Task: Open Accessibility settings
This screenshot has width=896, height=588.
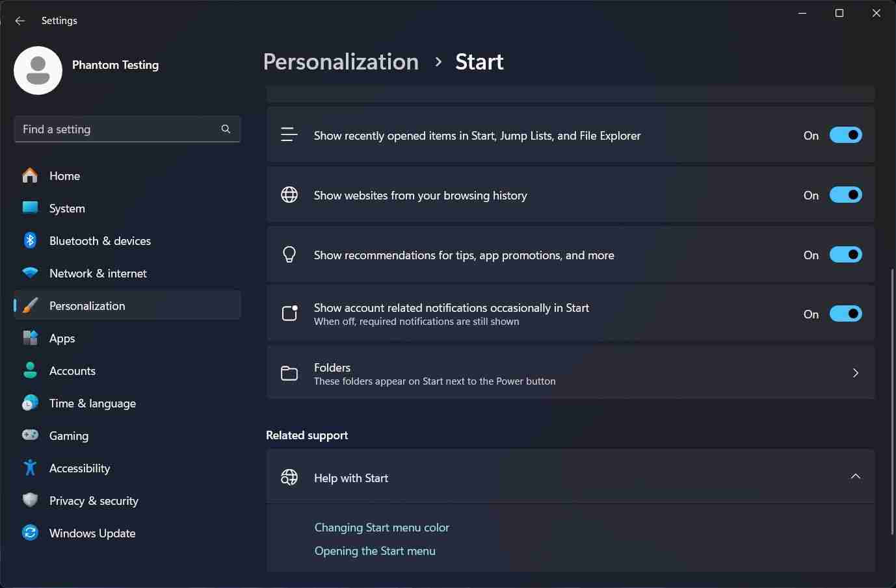Action: tap(79, 468)
